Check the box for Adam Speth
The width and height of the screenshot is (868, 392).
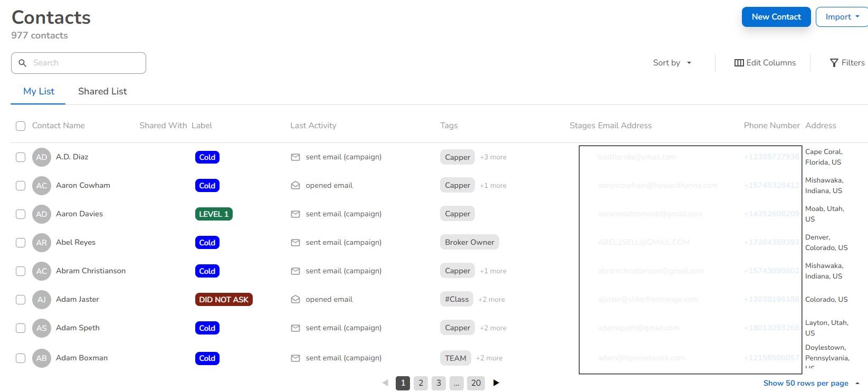[21, 328]
